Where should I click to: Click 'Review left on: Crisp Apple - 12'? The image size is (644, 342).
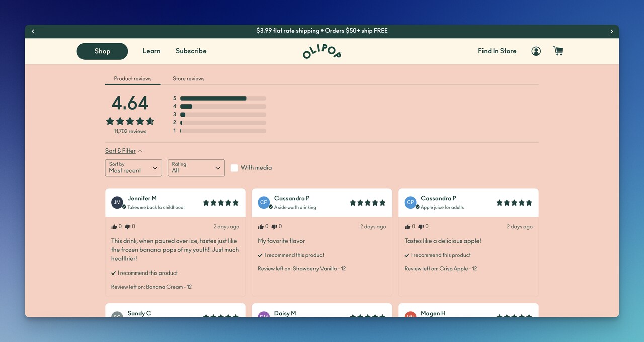(441, 269)
